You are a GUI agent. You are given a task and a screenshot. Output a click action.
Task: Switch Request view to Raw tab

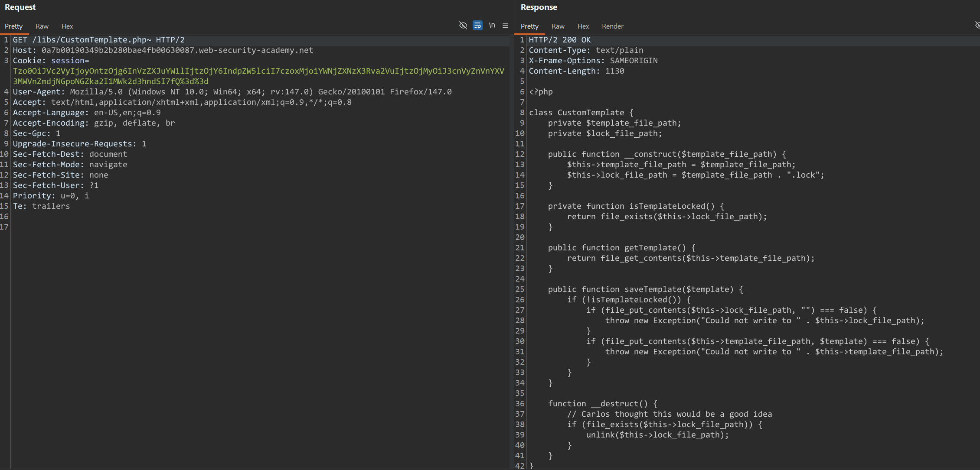[42, 26]
